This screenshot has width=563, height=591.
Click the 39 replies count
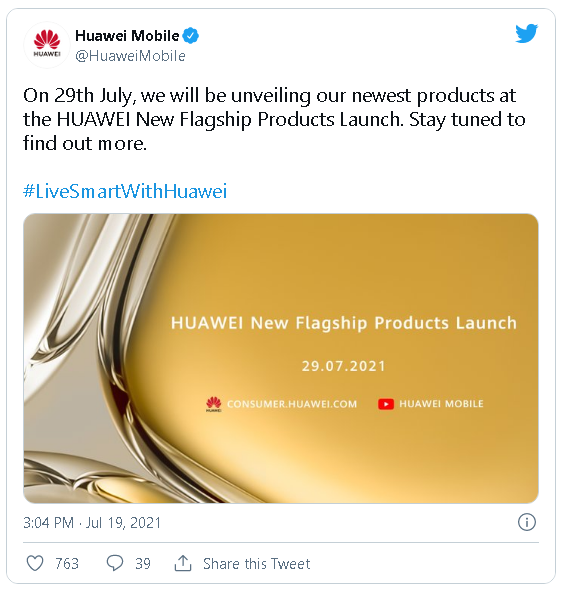pos(143,564)
